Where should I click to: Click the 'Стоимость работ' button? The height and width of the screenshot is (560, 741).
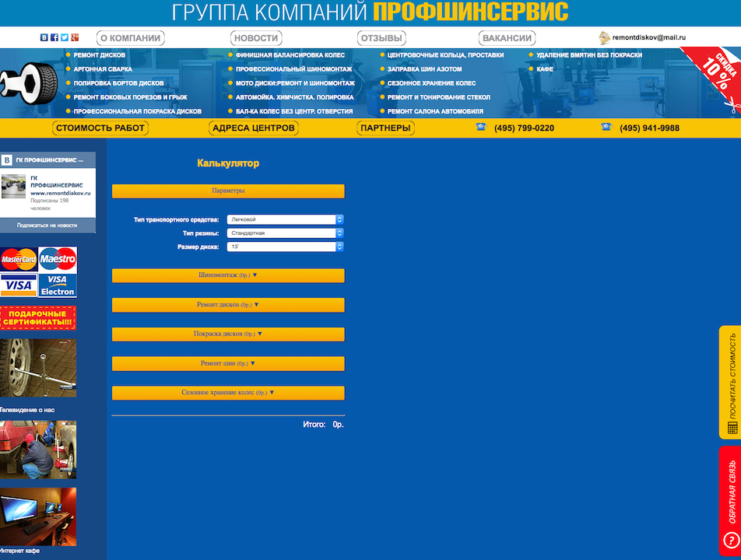(x=100, y=128)
